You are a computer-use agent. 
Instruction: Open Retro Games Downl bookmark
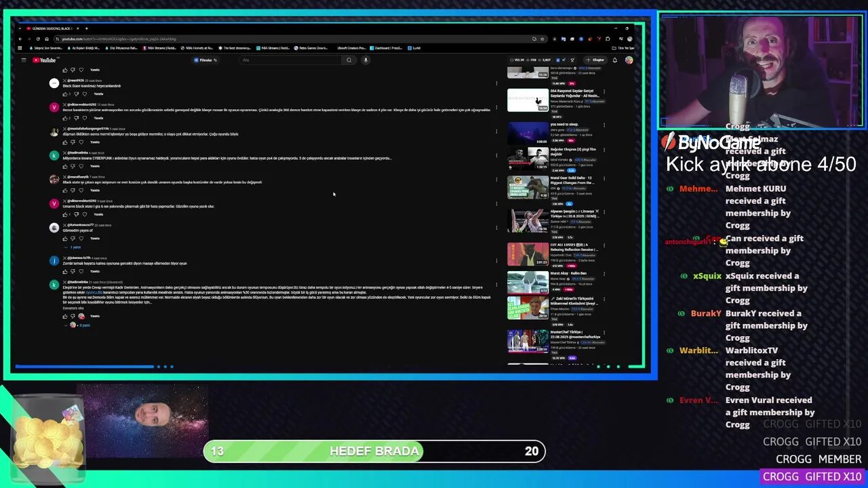tap(311, 48)
